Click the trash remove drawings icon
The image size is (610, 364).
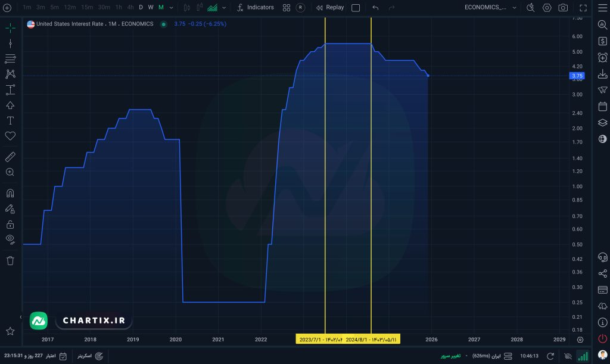click(x=10, y=260)
